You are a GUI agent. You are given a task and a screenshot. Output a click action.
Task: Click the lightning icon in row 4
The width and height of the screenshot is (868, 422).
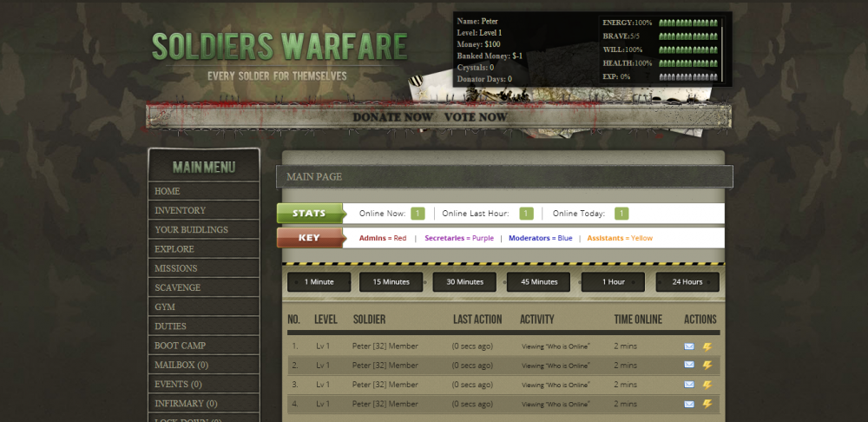click(x=707, y=404)
